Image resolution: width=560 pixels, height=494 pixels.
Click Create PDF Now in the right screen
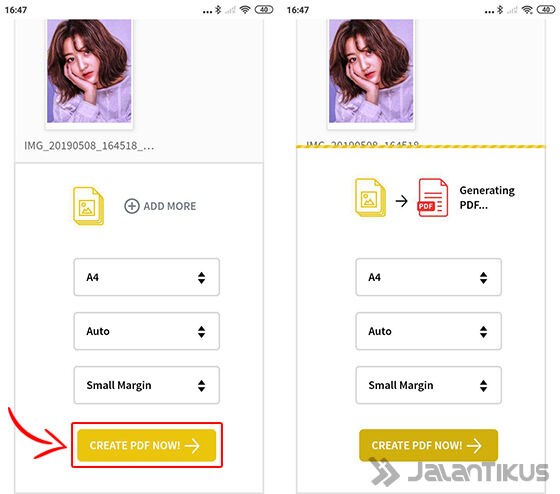pos(428,445)
